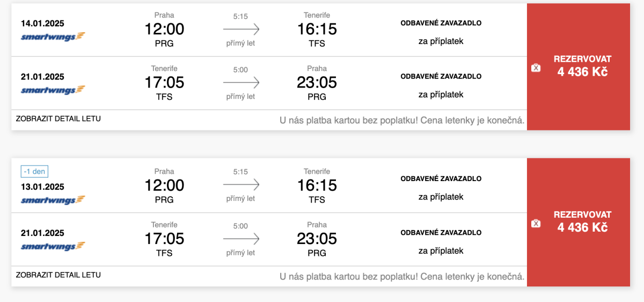
Task: Click the 13.01.2025 departure date
Action: click(42, 187)
